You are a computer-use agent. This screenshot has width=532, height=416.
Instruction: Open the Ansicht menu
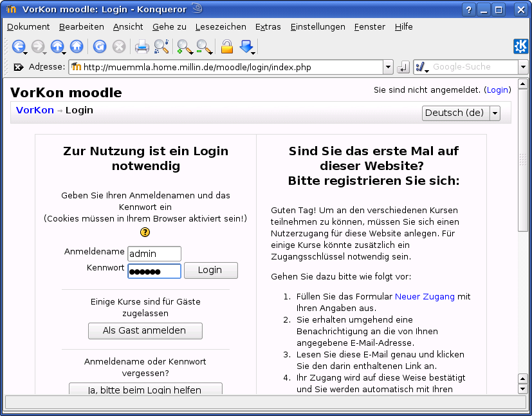click(x=128, y=27)
